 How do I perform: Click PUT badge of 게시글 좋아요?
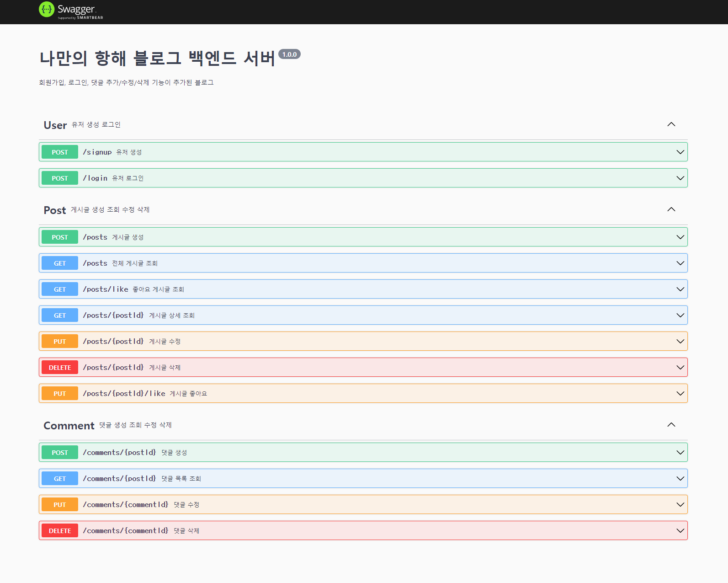pos(60,393)
